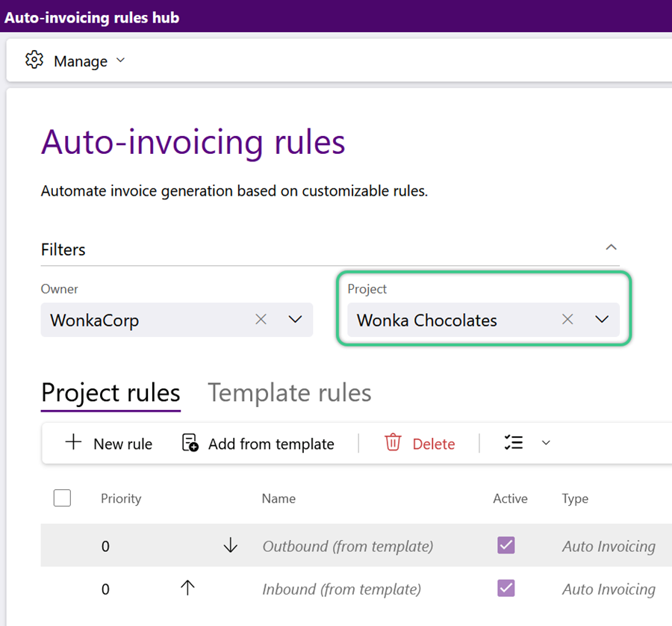Viewport: 672px width, 626px height.
Task: Click the WonkaCorp owner field
Action: point(176,320)
